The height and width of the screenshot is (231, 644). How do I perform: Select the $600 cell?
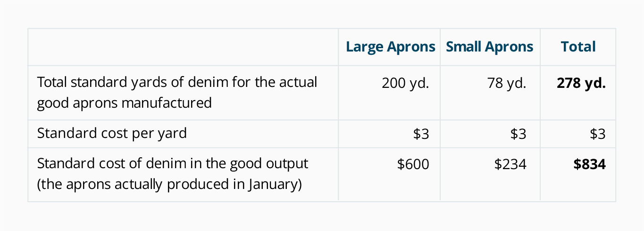(x=413, y=164)
